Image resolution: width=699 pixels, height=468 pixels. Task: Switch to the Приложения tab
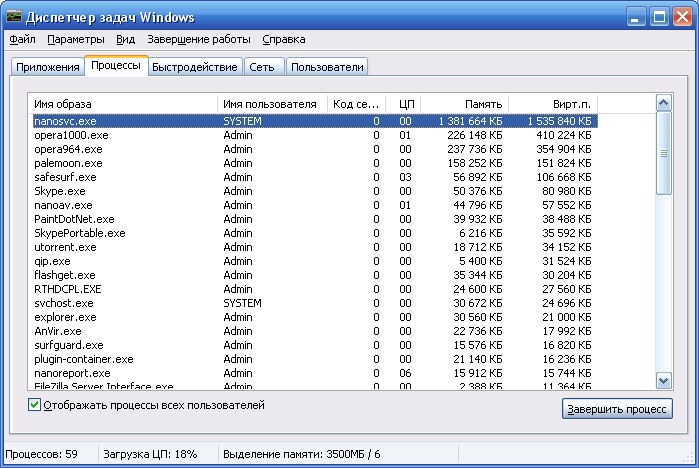tap(48, 67)
